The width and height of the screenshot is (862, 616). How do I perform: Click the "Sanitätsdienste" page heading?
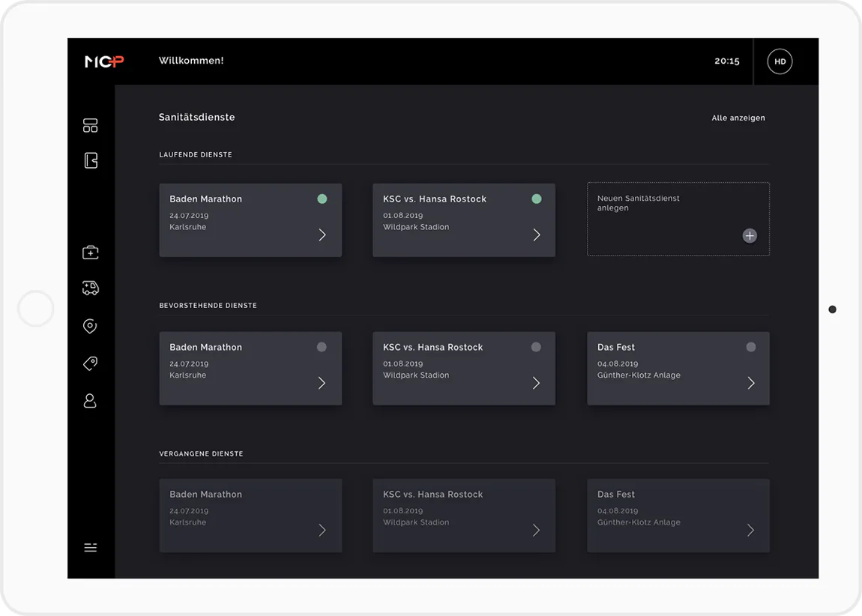pyautogui.click(x=197, y=117)
